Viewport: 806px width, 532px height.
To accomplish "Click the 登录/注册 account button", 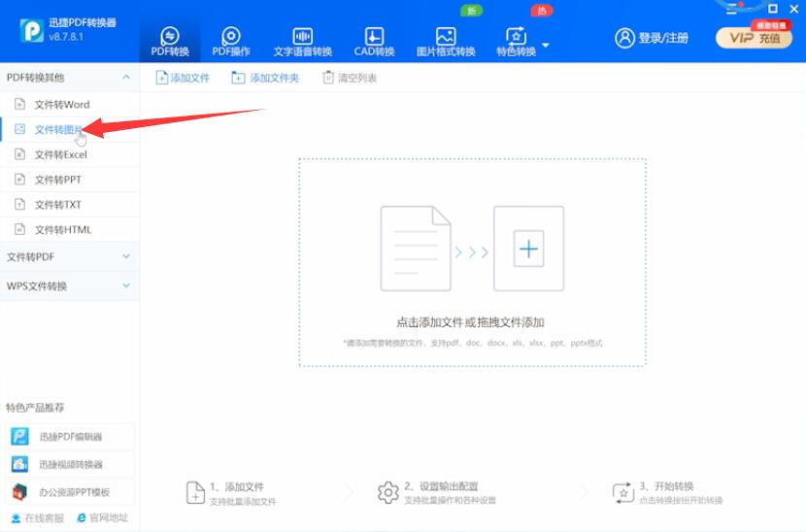I will (651, 38).
